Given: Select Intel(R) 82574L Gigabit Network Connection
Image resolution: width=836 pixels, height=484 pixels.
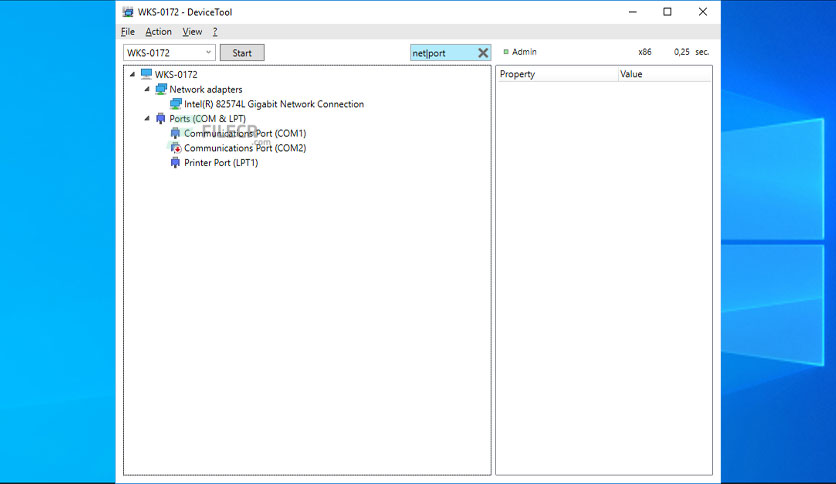Looking at the screenshot, I should point(274,104).
